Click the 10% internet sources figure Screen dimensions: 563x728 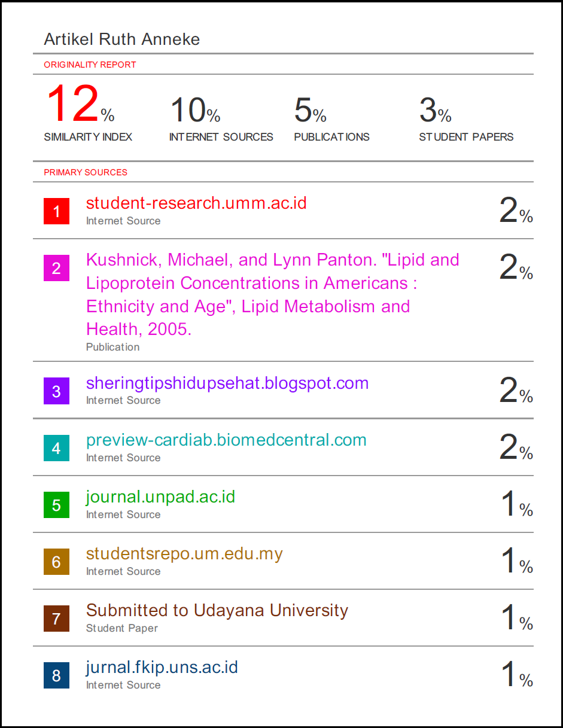click(196, 110)
